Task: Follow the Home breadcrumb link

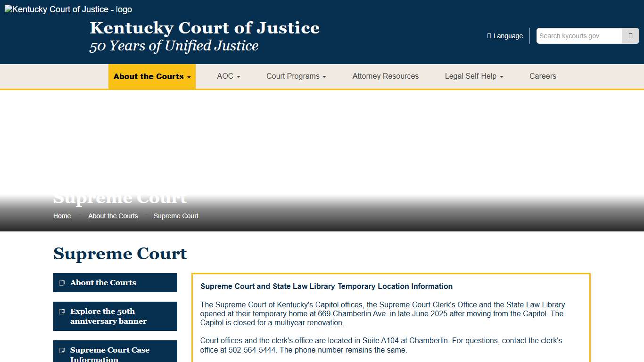Action: (62, 216)
